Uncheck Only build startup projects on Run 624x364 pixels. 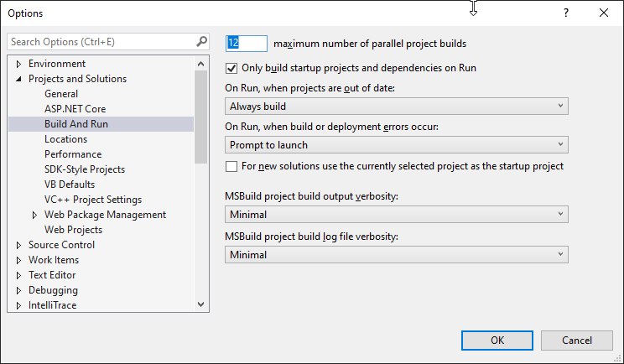tap(231, 68)
